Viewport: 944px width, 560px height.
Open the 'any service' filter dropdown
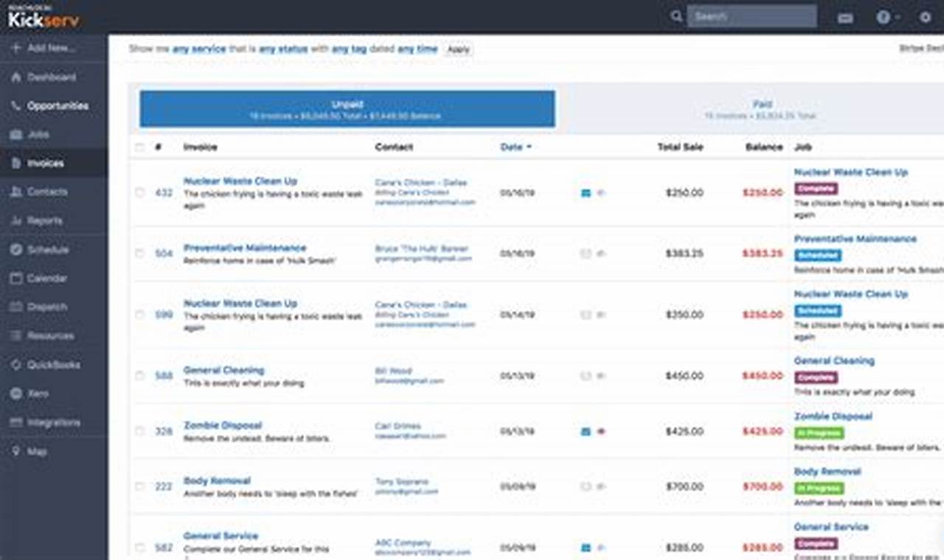tap(199, 49)
